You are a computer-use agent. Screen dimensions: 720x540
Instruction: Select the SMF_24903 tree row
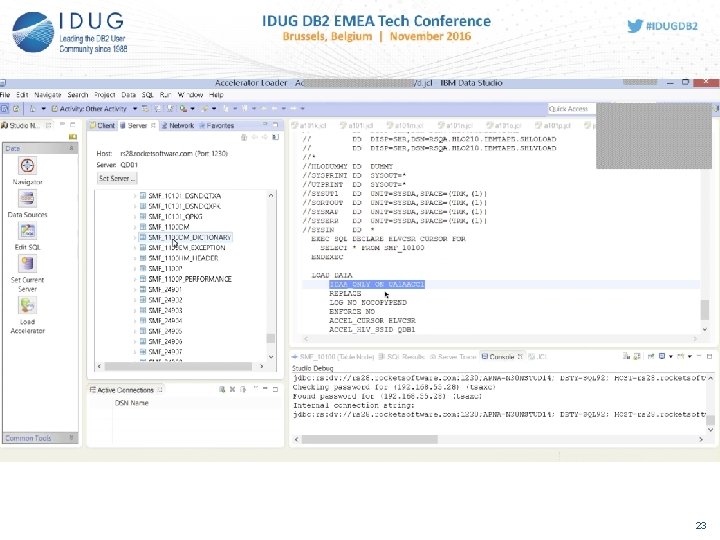(165, 310)
